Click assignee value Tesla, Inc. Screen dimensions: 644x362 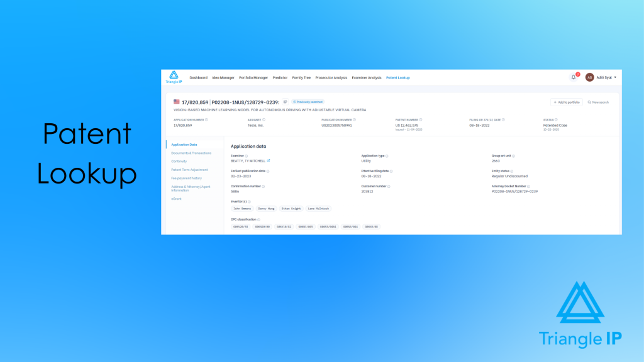pyautogui.click(x=255, y=126)
